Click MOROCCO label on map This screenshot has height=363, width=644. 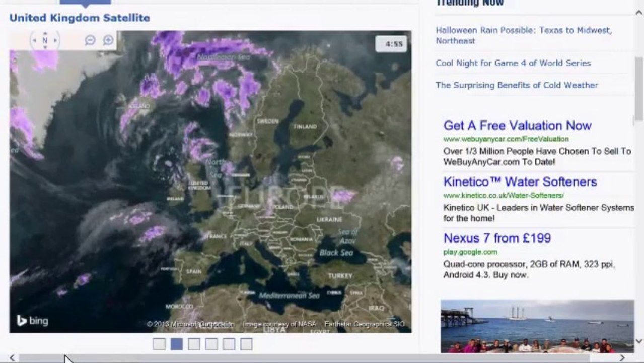[x=179, y=306]
